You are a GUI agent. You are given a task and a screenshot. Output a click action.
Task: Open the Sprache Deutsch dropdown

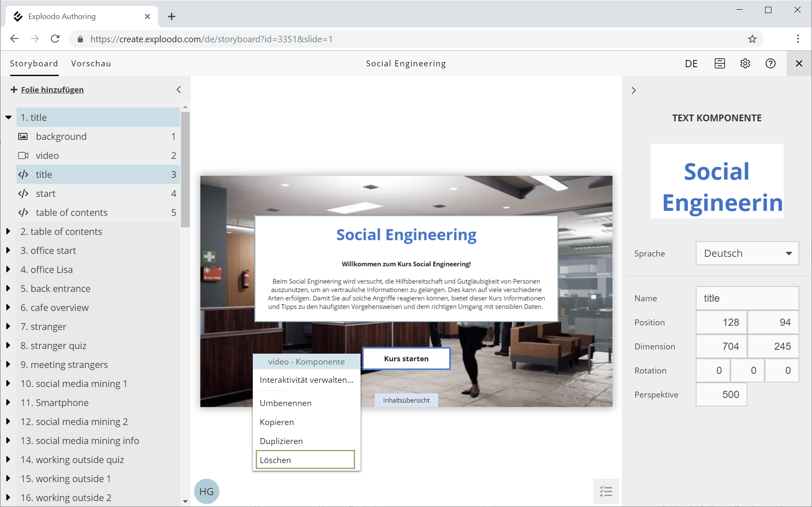pos(747,253)
